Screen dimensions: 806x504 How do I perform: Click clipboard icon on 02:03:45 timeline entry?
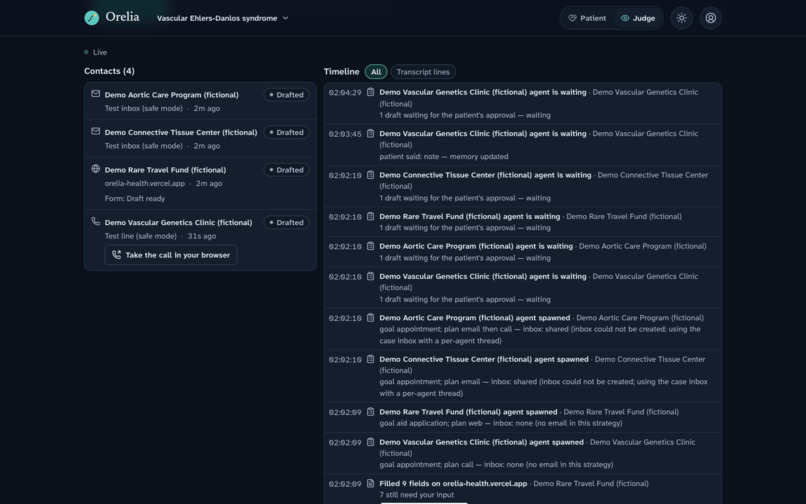tap(370, 134)
